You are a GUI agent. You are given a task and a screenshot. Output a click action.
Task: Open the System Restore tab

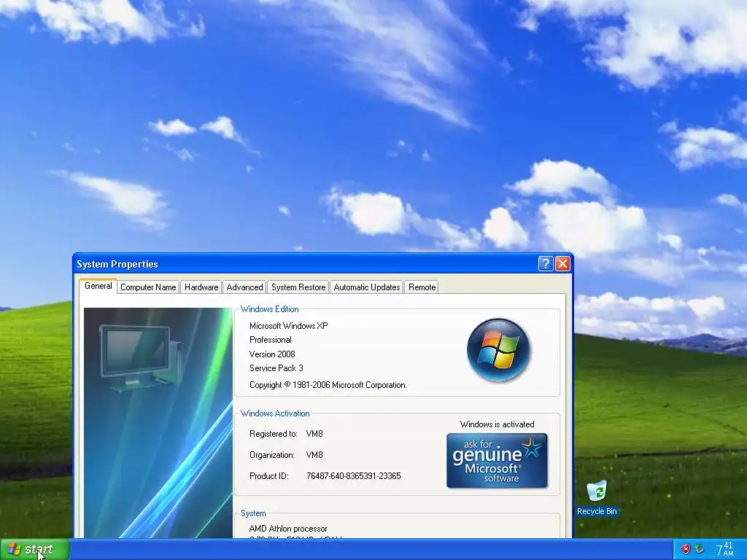298,287
